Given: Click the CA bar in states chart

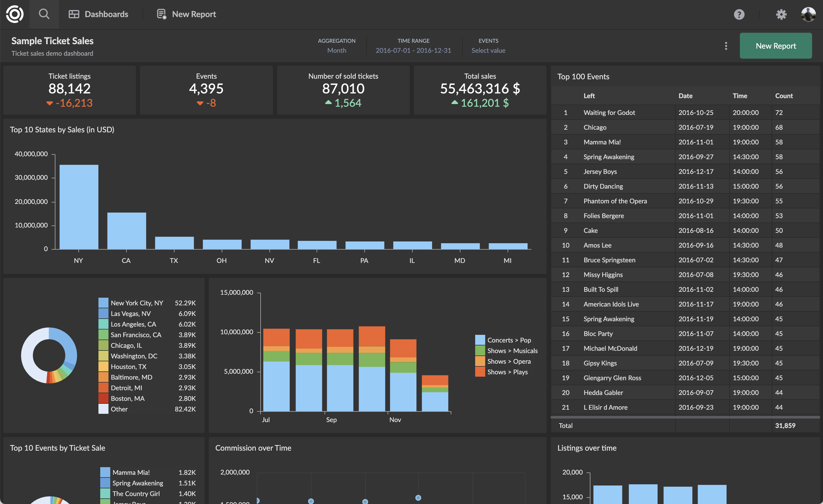Looking at the screenshot, I should (126, 231).
